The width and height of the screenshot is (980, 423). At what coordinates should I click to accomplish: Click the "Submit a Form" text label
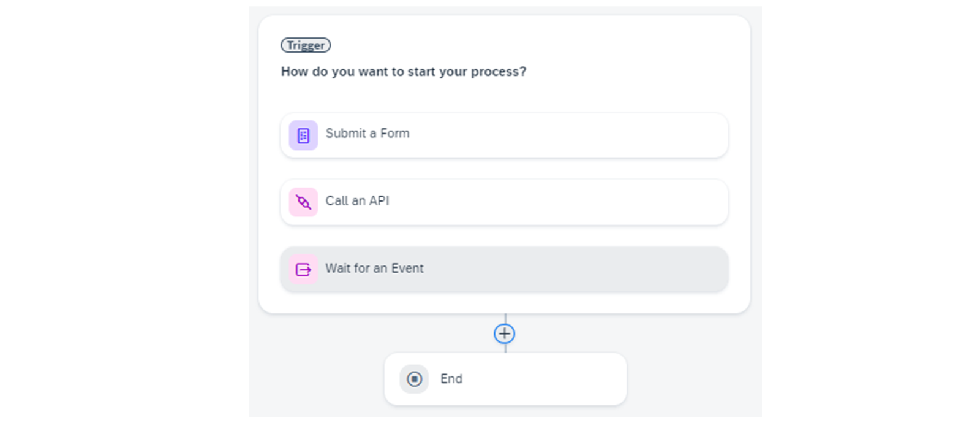point(367,133)
